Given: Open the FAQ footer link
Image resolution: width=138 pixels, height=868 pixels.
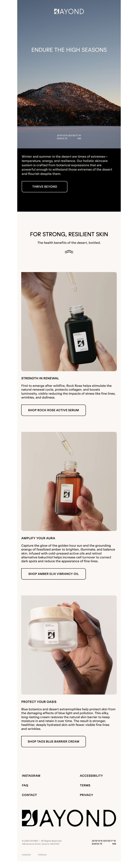Looking at the screenshot, I should tap(25, 785).
